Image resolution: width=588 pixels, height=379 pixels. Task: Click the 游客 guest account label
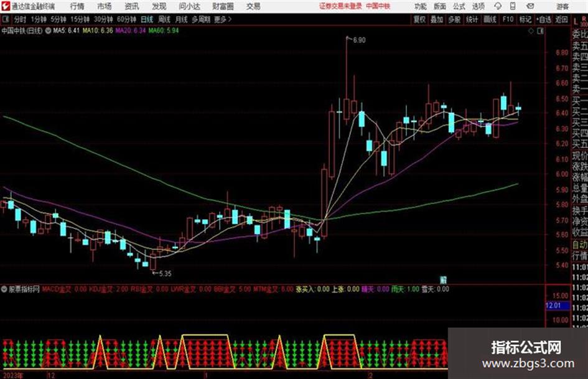pos(562,6)
